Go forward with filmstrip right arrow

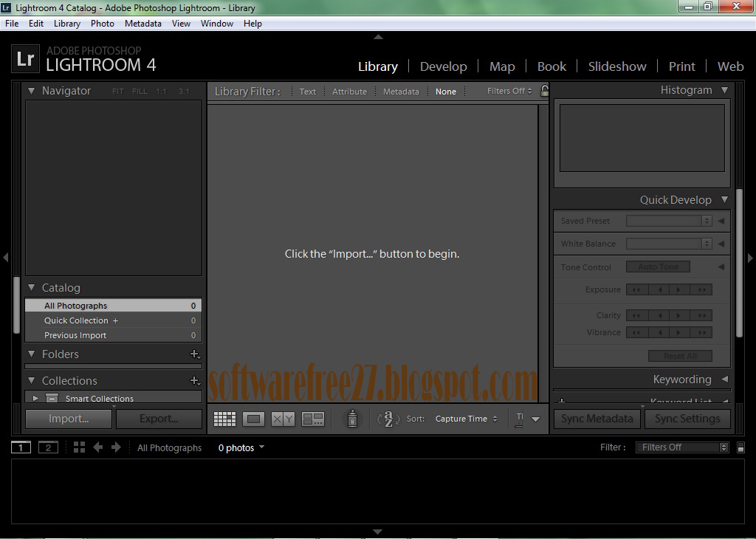click(x=116, y=447)
